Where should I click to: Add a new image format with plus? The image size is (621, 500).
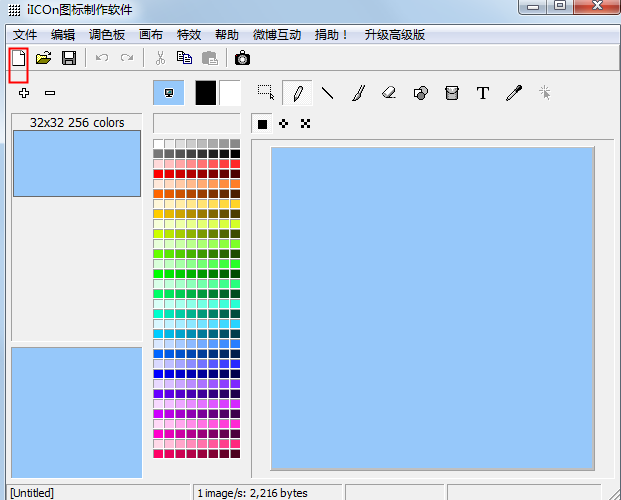(x=24, y=93)
